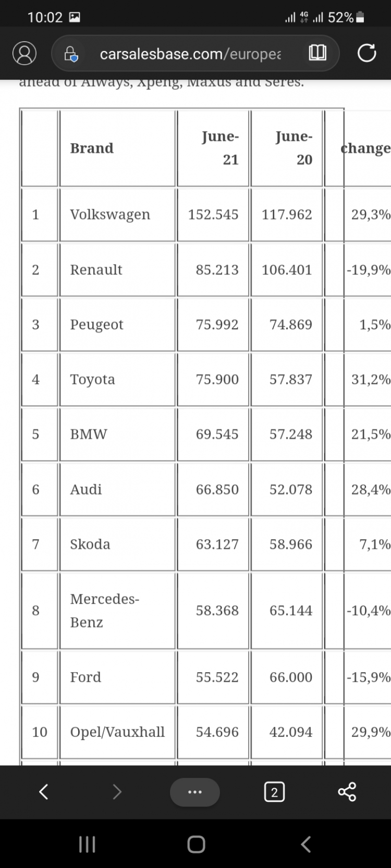Share the page via share icon
Screen dimensions: 391x868
[347, 792]
